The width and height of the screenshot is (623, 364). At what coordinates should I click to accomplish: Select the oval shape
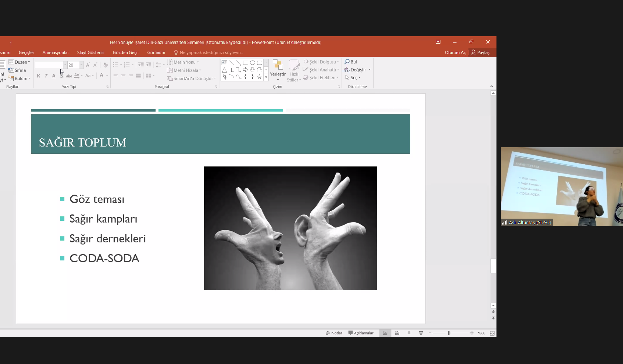pos(252,63)
